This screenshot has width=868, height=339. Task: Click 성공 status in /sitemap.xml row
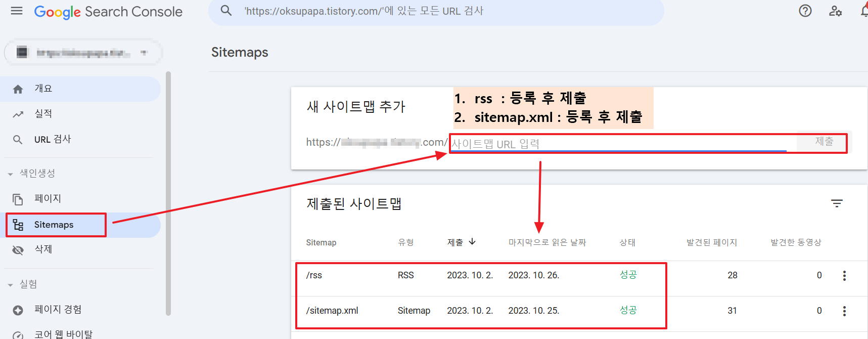[628, 310]
